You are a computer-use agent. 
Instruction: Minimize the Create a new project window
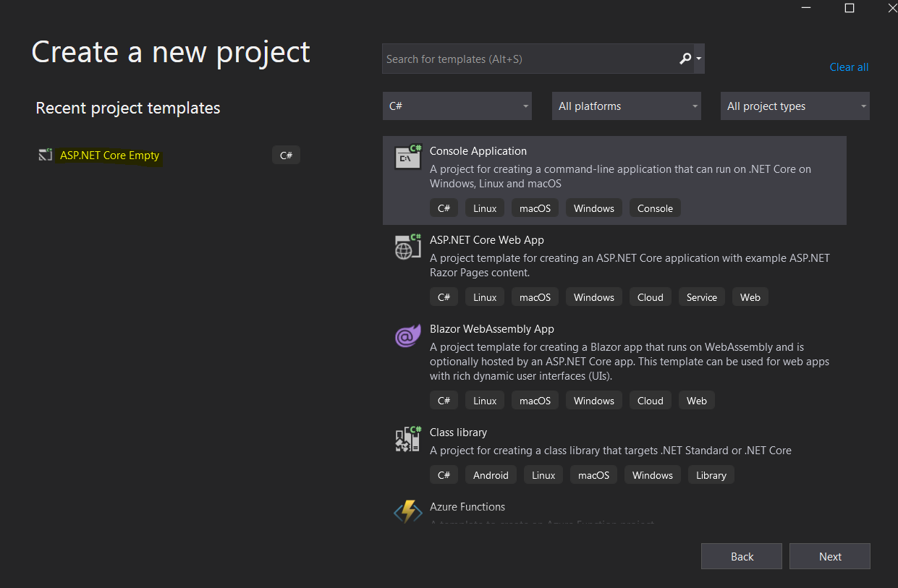point(806,8)
